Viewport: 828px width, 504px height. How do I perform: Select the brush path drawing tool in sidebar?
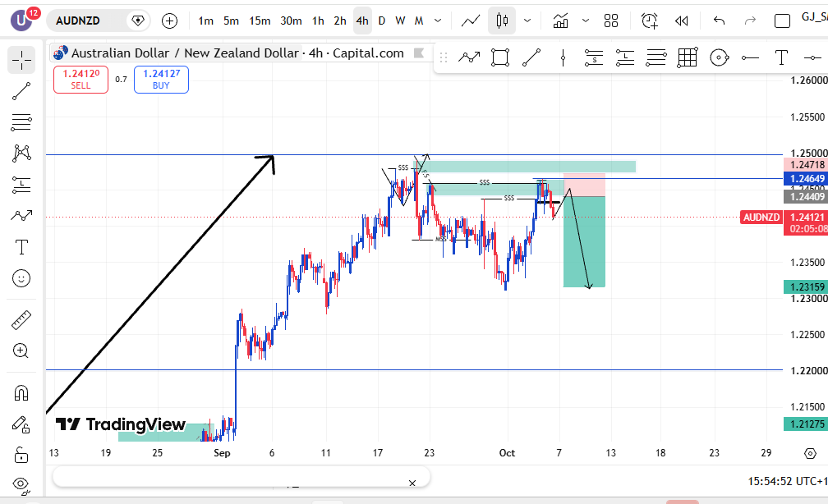coord(21,215)
